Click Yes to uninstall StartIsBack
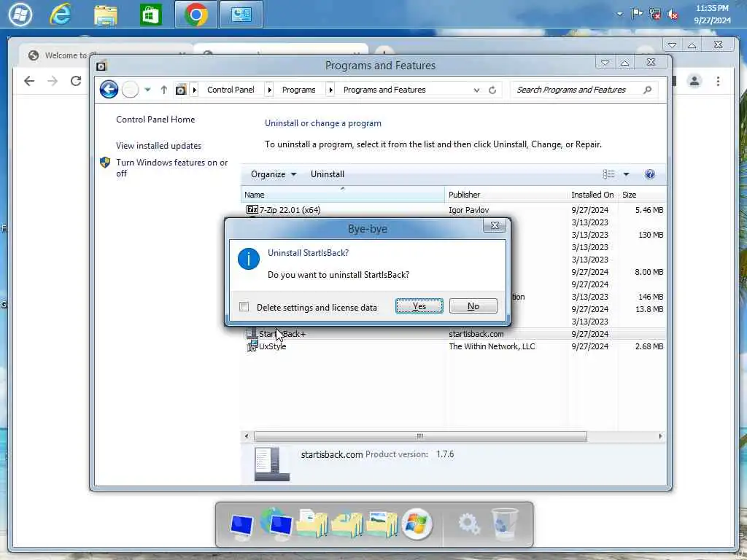The height and width of the screenshot is (560, 747). (x=419, y=306)
